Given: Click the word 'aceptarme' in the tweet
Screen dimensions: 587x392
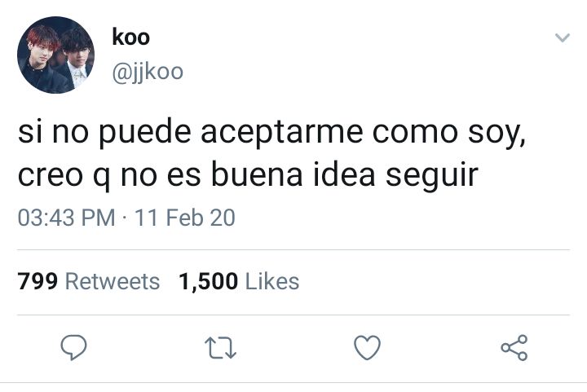Looking at the screenshot, I should click(282, 134).
